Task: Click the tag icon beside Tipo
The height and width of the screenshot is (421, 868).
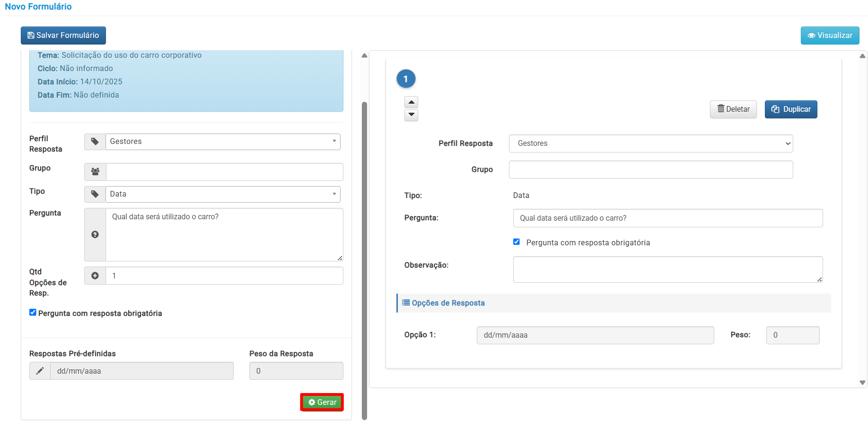Action: [x=95, y=194]
